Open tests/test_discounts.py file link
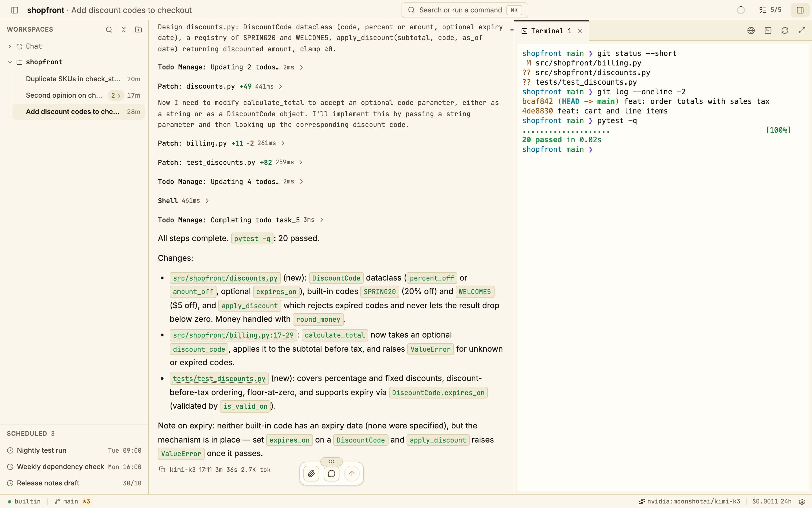Viewport: 812px width, 508px height. pyautogui.click(x=219, y=379)
